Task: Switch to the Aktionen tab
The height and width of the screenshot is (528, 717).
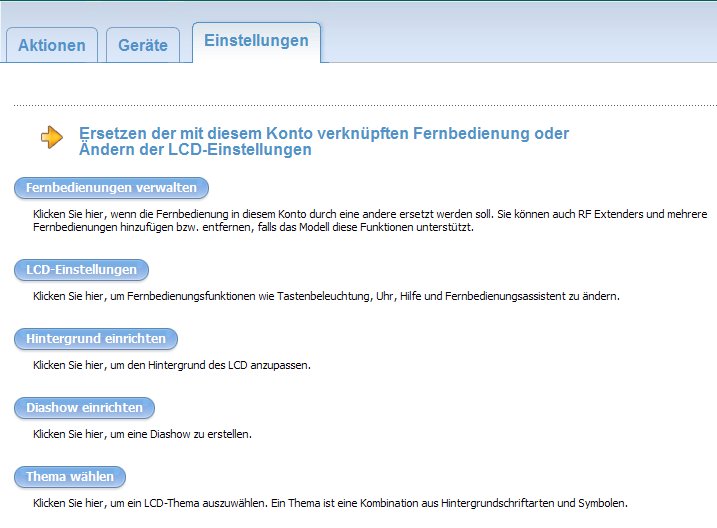Action: 52,46
